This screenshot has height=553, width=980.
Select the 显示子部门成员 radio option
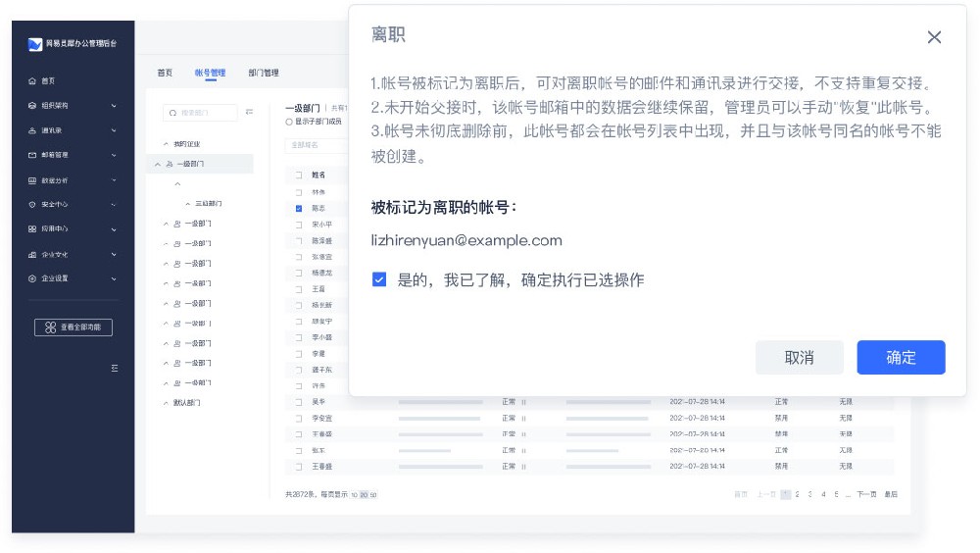tap(288, 122)
